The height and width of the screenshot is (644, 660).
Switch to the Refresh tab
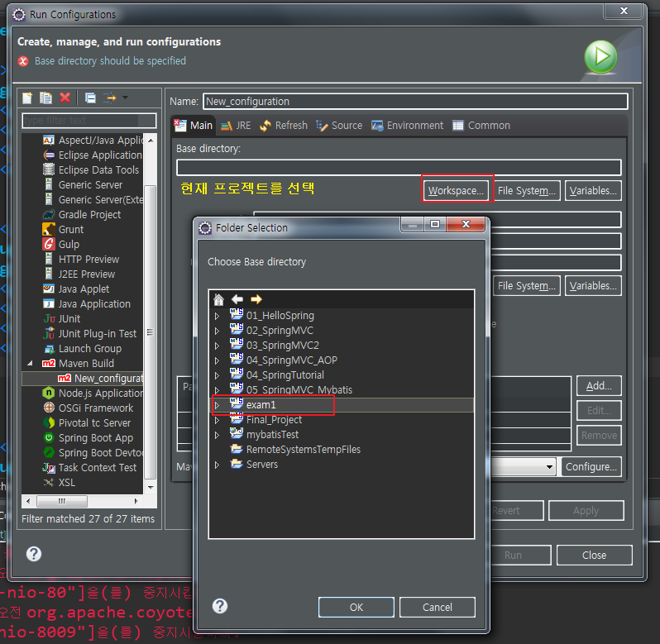(284, 126)
